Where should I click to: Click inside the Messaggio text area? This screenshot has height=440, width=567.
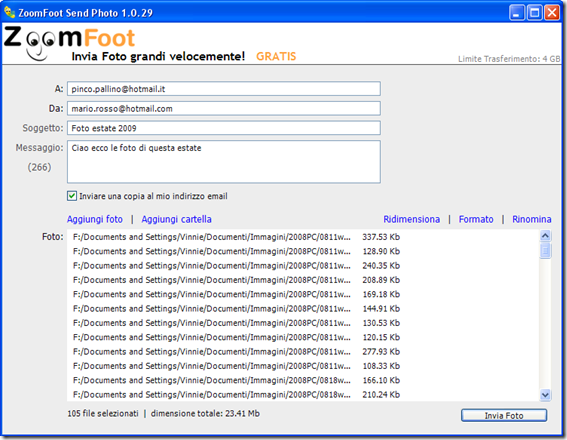coord(224,162)
